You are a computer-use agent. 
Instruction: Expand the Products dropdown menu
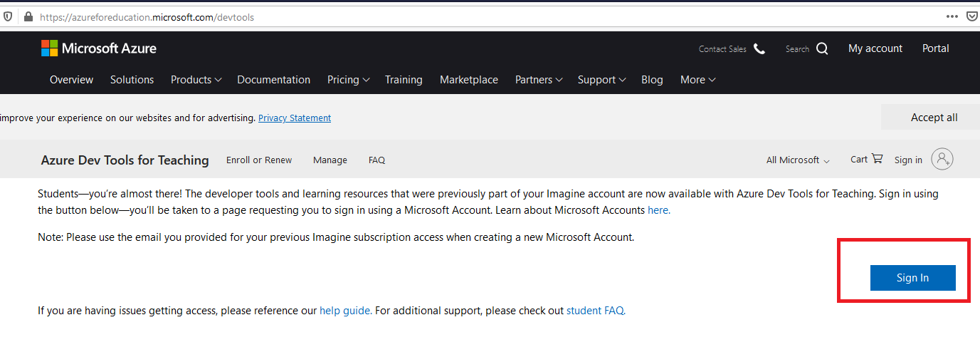(196, 80)
